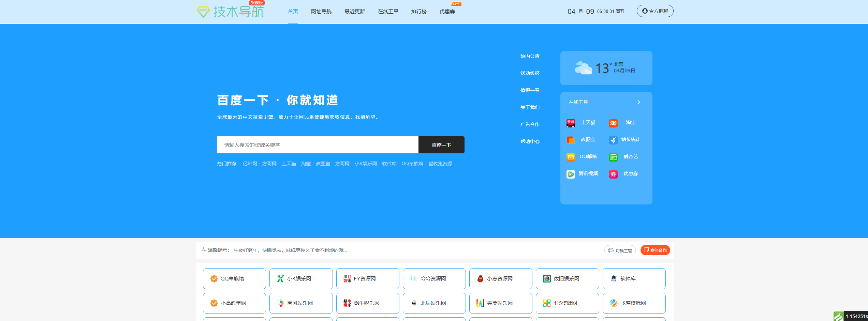Open the 帮助中心 link

coord(530,142)
